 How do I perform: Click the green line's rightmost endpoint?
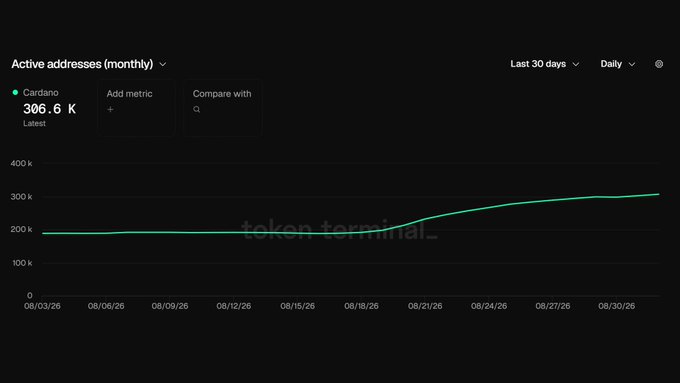pyautogui.click(x=659, y=194)
